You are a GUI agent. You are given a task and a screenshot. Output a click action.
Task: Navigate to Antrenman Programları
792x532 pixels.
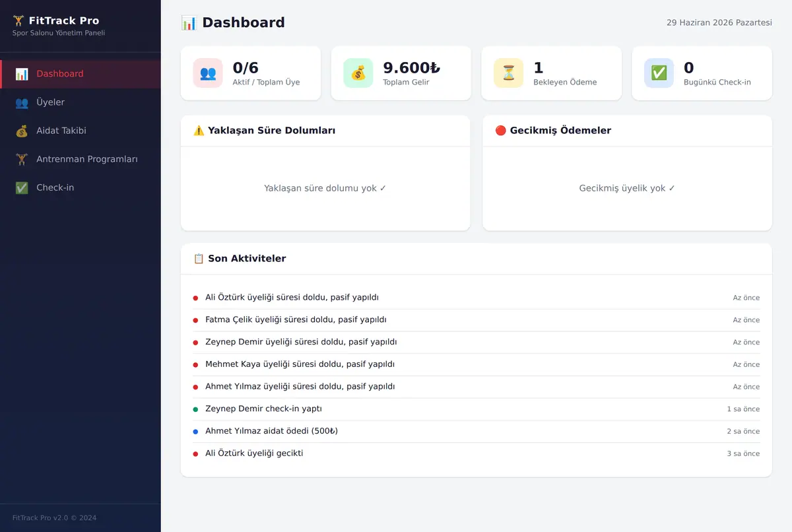(81, 159)
